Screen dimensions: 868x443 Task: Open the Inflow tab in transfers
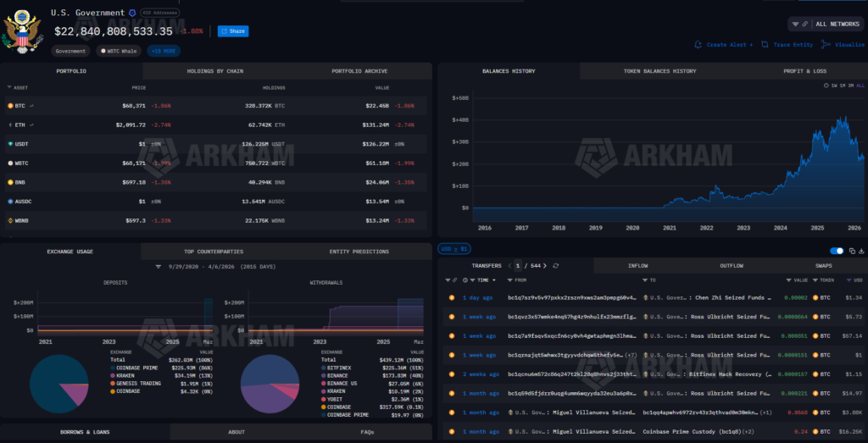[x=639, y=266]
